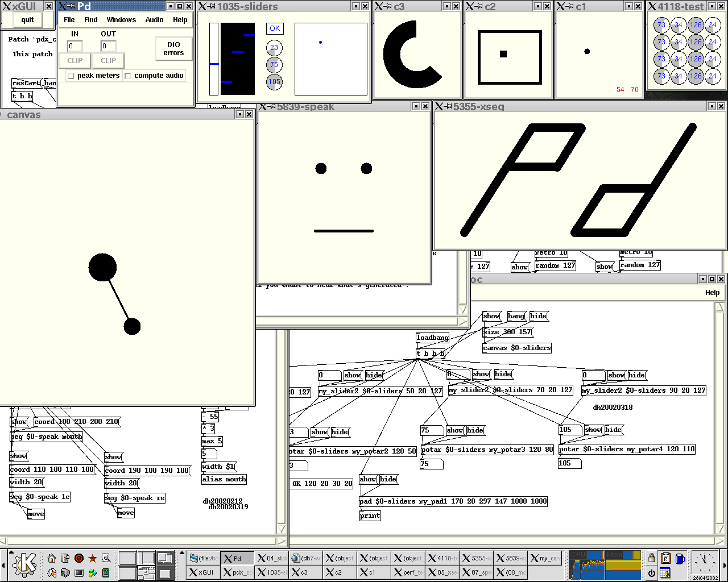Screen dimensions: 728x582
Task: Hide the panel with right edge arrow
Action: pyautogui.click(x=725, y=565)
